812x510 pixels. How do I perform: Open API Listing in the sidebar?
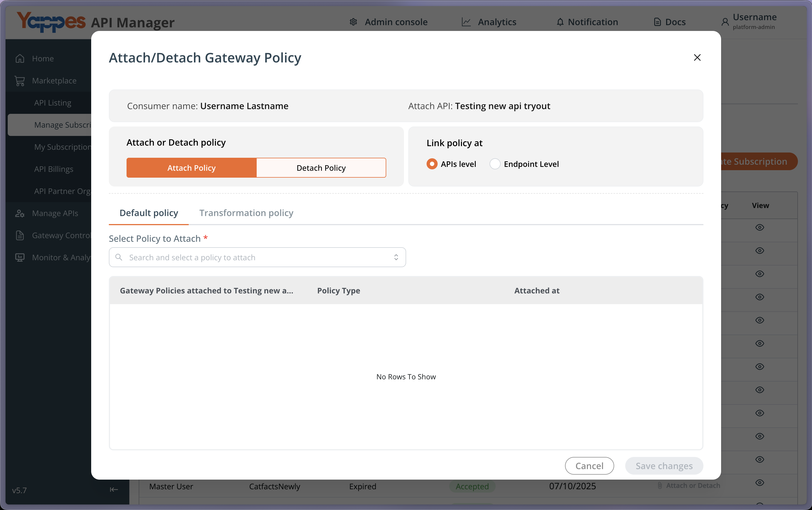52,102
